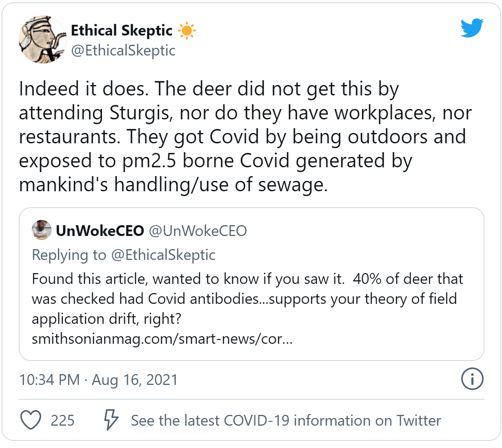Click the Twitter bird logo
This screenshot has height=448, width=502.
coord(472,28)
